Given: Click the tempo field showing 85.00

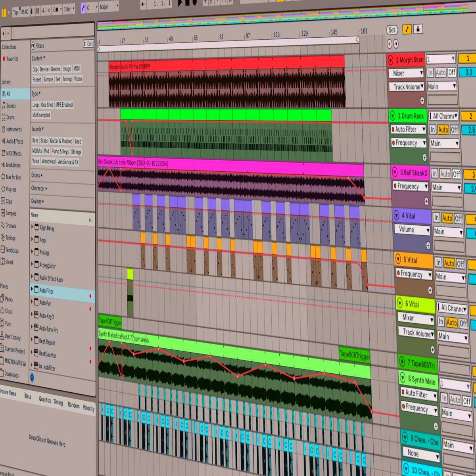Looking at the screenshot, I should [x=25, y=12].
